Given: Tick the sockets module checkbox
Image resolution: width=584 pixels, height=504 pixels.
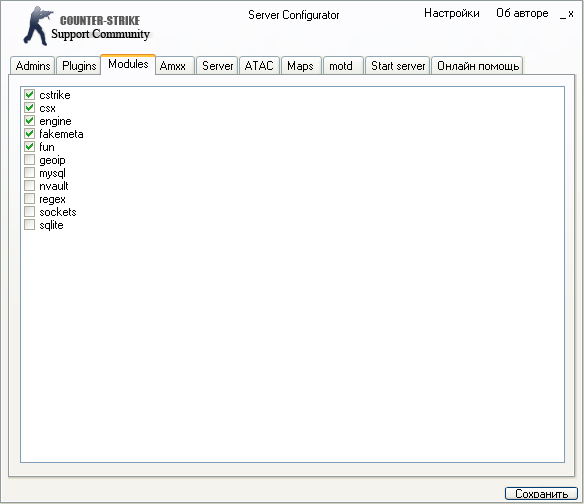Looking at the screenshot, I should pyautogui.click(x=29, y=212).
